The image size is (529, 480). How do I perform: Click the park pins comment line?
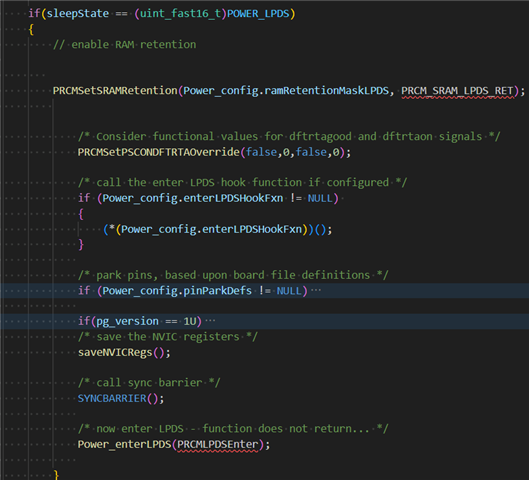pos(233,275)
